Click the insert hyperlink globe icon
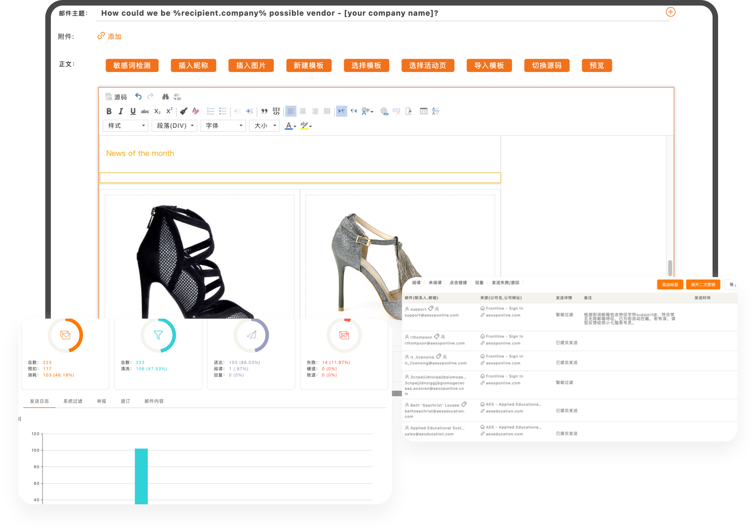 click(x=384, y=111)
